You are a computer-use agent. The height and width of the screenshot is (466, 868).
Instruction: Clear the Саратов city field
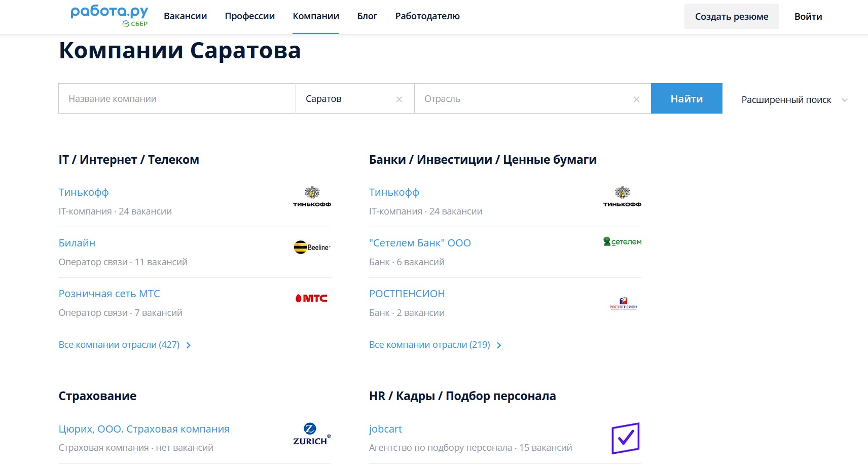tap(399, 99)
